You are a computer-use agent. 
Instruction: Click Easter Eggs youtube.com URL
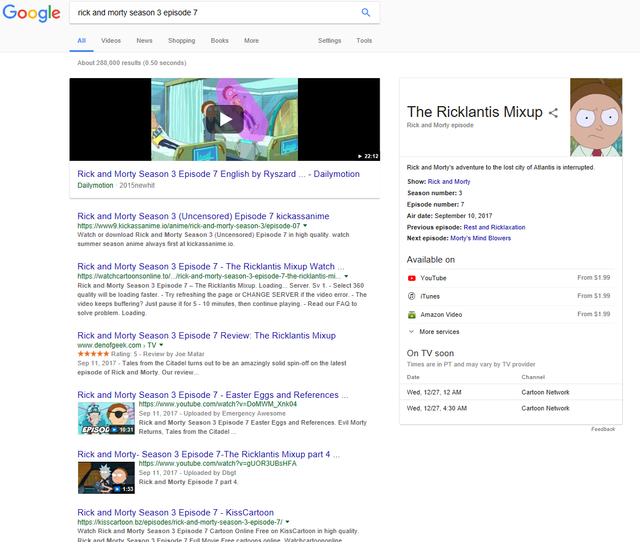[218, 404]
